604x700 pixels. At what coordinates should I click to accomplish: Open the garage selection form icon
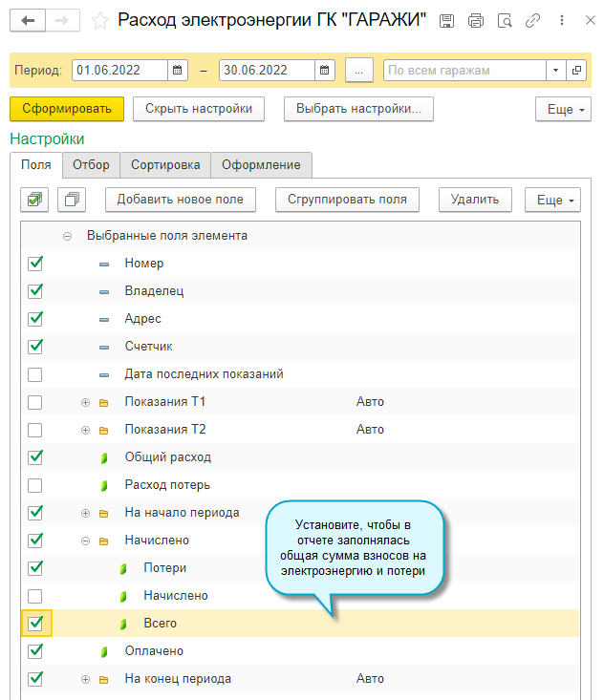click(x=576, y=70)
